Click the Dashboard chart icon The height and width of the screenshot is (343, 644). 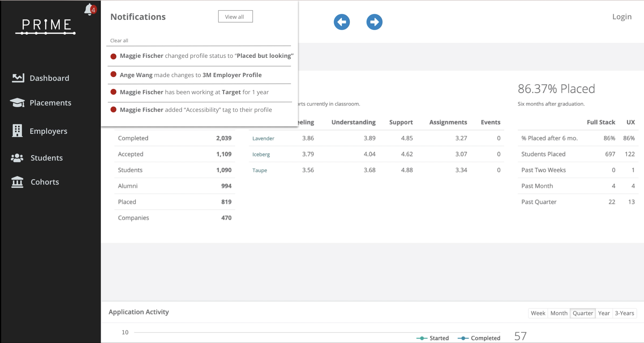click(x=18, y=78)
